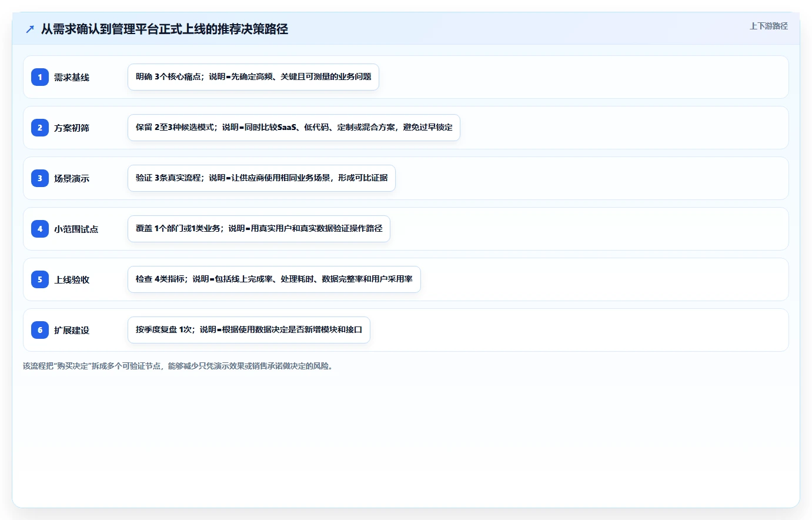Click the 保留 2至3种候选模式 description box

tap(294, 128)
